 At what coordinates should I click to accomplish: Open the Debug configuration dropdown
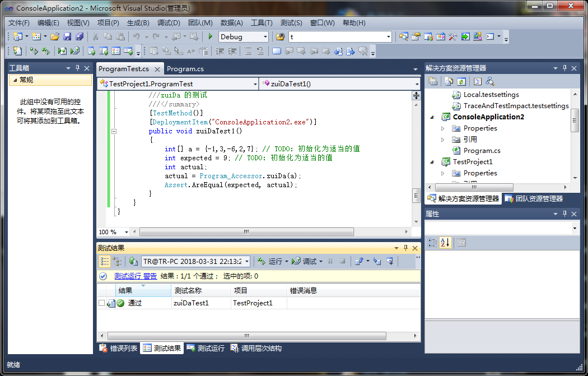[x=265, y=36]
